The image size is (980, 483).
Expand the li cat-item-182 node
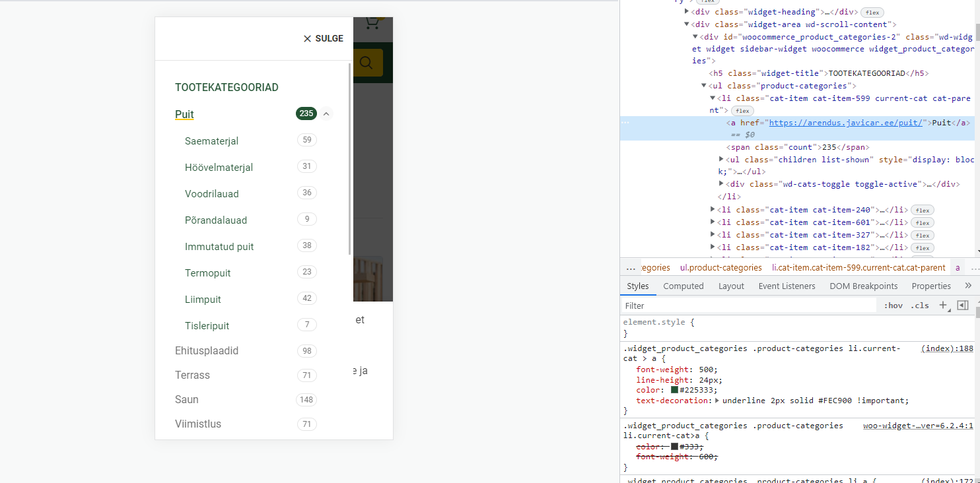point(713,247)
